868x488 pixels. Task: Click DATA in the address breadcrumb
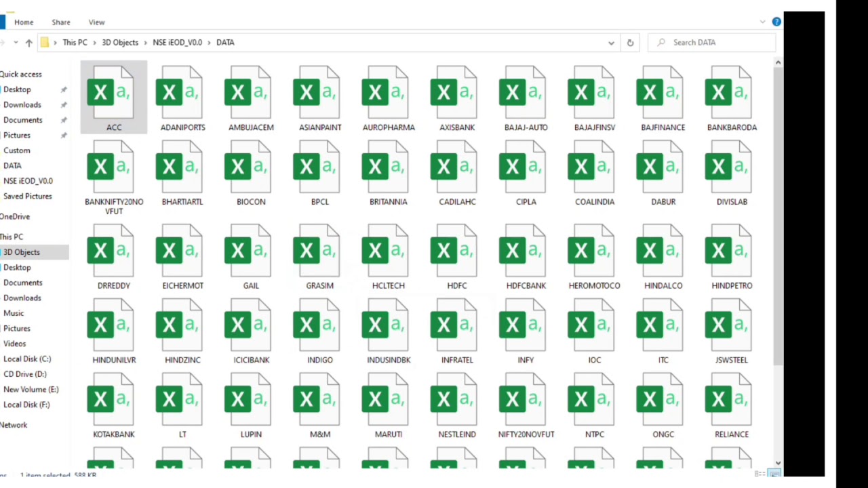tap(225, 42)
